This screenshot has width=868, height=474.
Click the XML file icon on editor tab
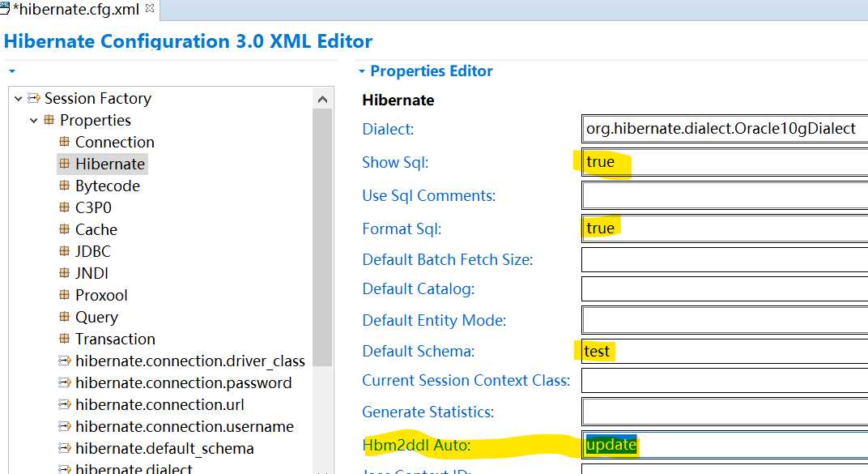[4, 8]
